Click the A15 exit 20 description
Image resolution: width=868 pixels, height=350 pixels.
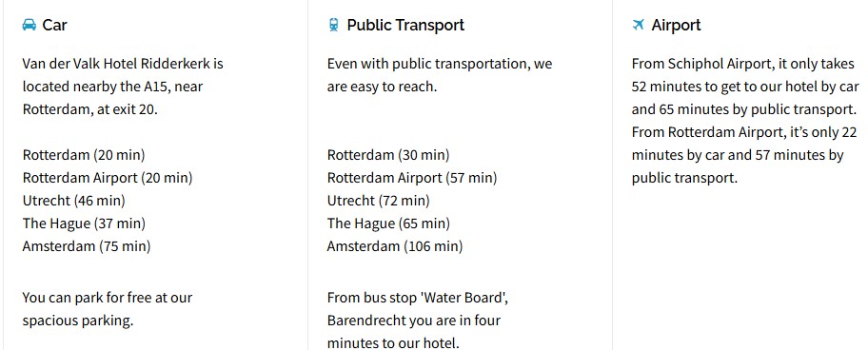pyautogui.click(x=123, y=87)
